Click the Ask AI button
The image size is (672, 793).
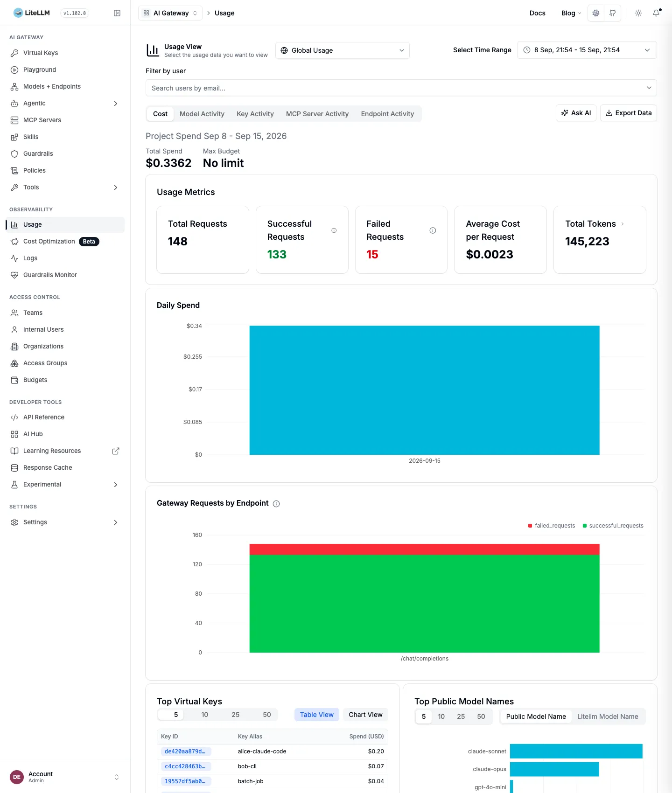[x=576, y=113]
